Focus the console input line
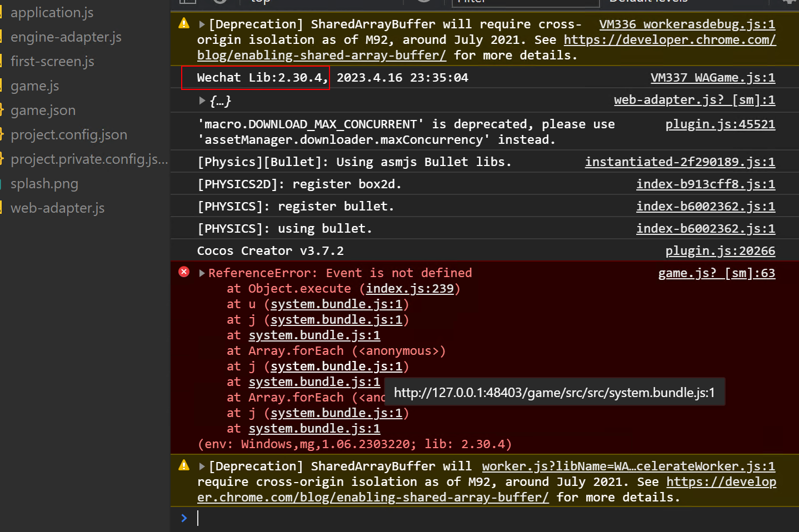The height and width of the screenshot is (532, 799). coord(445,518)
